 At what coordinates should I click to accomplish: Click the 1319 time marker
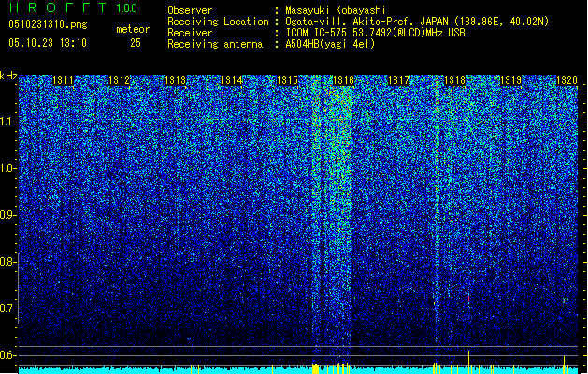tap(510, 80)
